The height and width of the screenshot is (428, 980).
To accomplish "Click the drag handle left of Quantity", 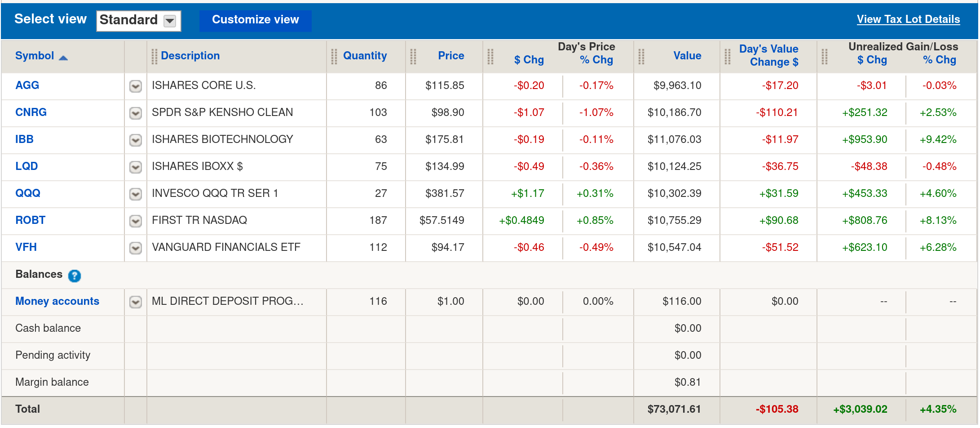I will [x=334, y=56].
